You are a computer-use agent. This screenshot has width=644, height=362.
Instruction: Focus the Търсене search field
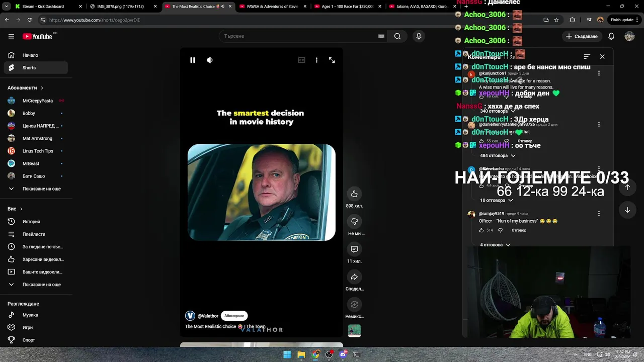[300, 36]
